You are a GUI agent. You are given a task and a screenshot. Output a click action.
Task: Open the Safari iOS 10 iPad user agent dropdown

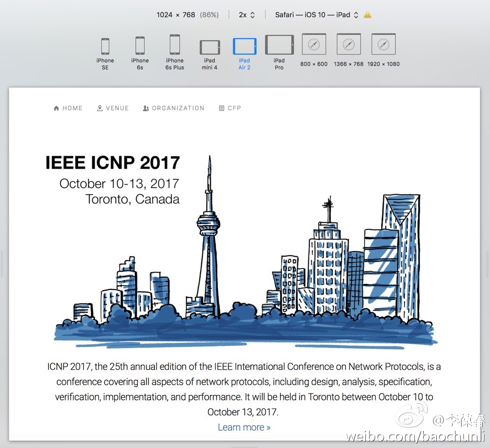(x=316, y=15)
